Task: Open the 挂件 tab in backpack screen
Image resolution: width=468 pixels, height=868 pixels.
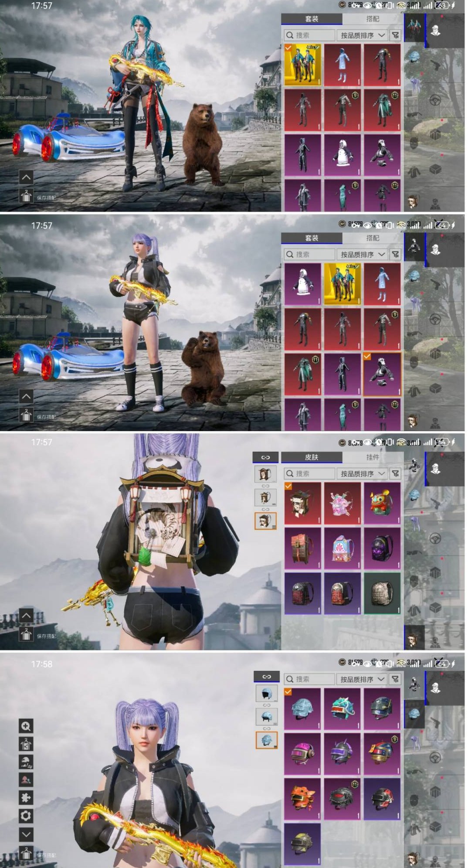Action: click(x=373, y=457)
